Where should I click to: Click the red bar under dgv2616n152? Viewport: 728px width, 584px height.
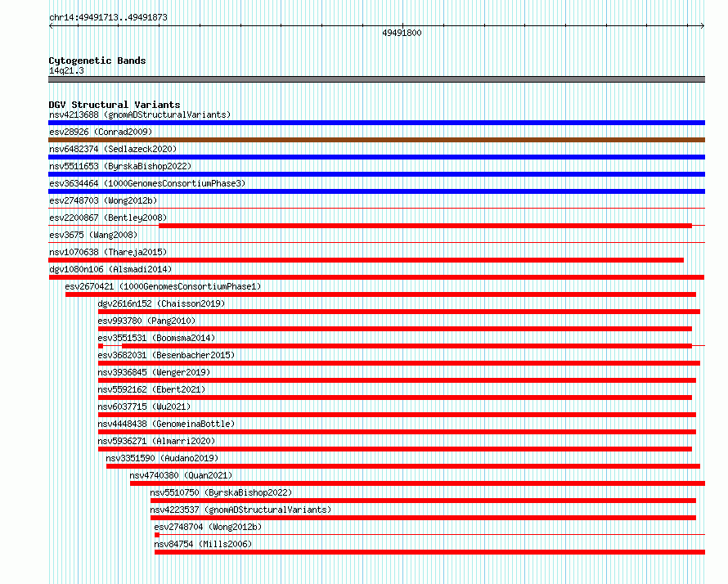(399, 312)
